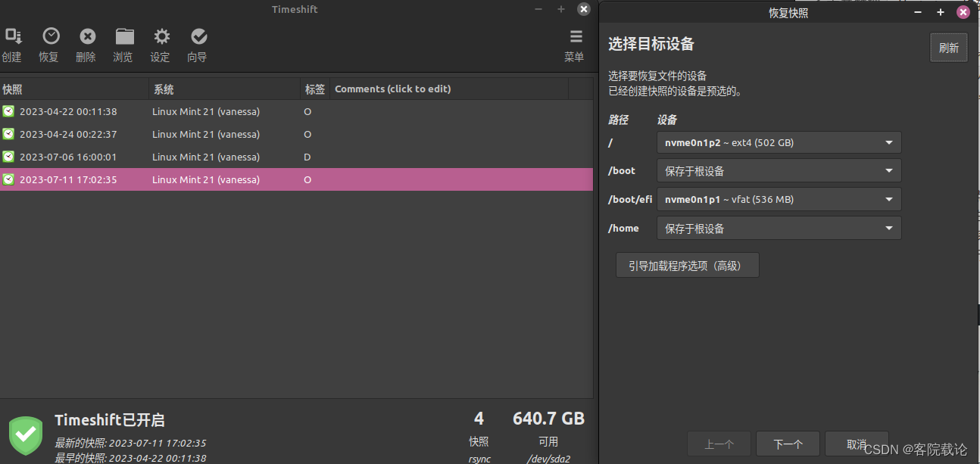Launch the Wizard (向导) checkmark icon
Viewport: 980px width, 464px height.
pos(199,36)
